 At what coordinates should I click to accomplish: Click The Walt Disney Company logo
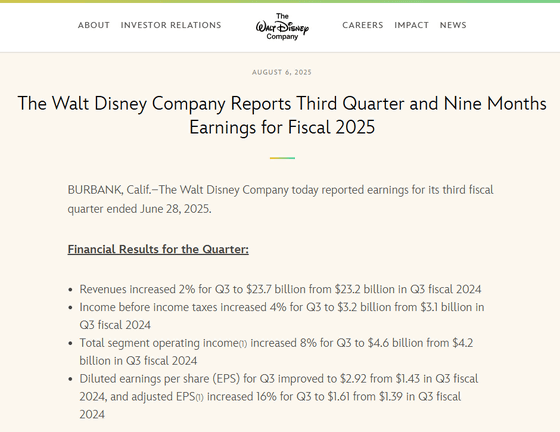[x=282, y=27]
